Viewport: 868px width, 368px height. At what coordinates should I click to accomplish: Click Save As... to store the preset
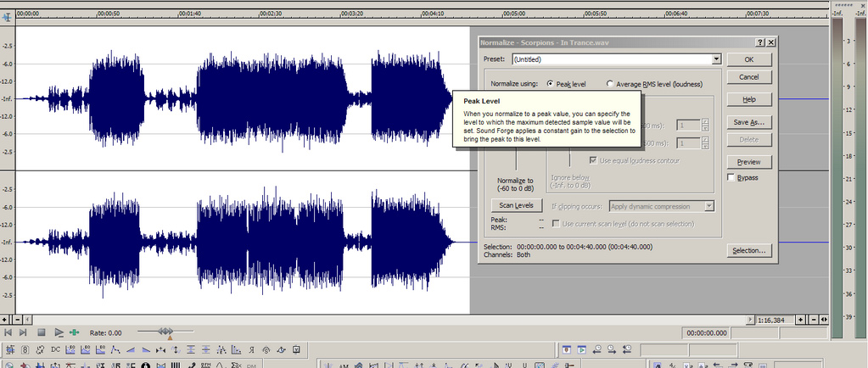(x=749, y=122)
